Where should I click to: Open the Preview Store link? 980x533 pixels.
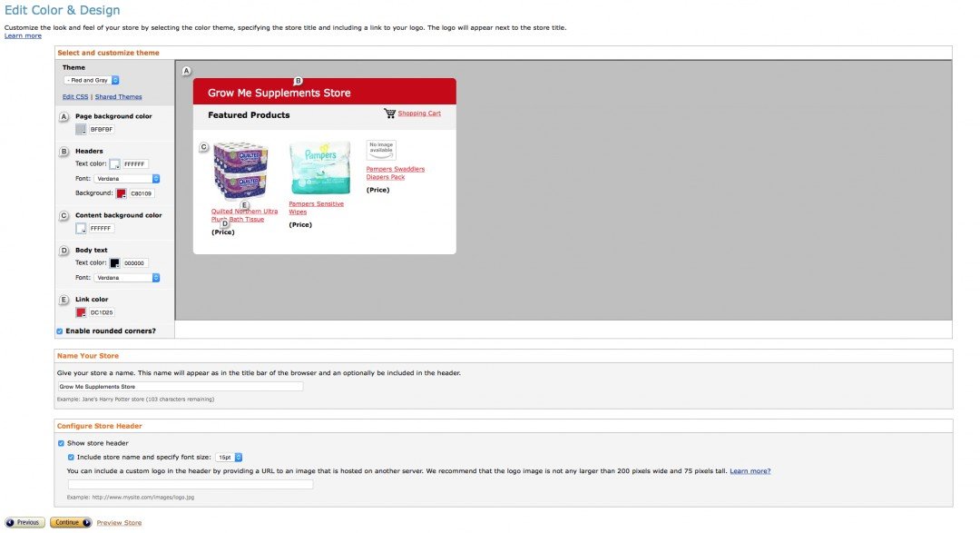click(119, 523)
